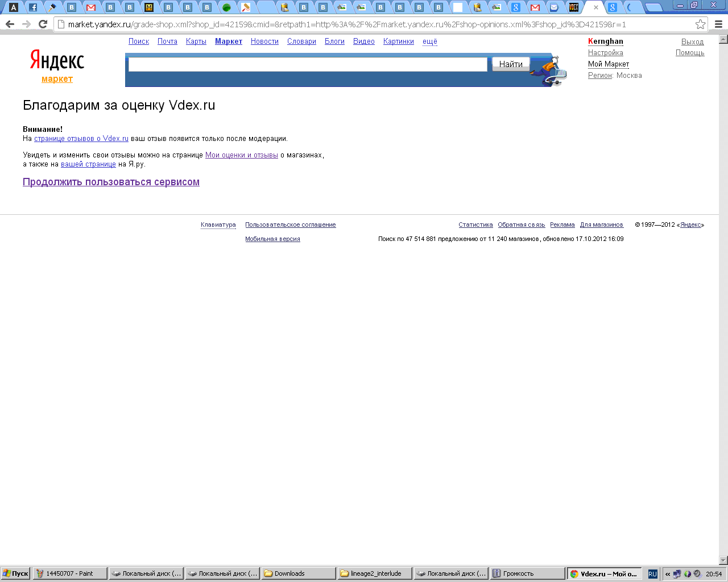Open the Для магазинов footer link
The height and width of the screenshot is (582, 728).
602,225
